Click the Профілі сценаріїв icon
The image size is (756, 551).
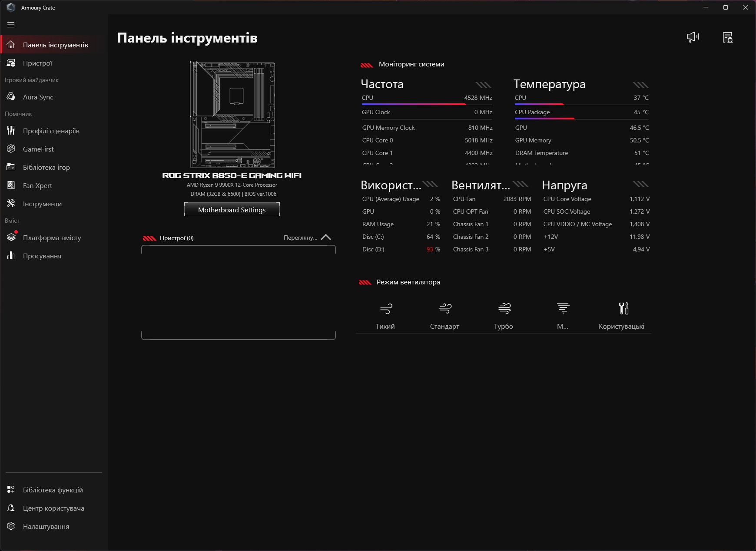point(11,131)
